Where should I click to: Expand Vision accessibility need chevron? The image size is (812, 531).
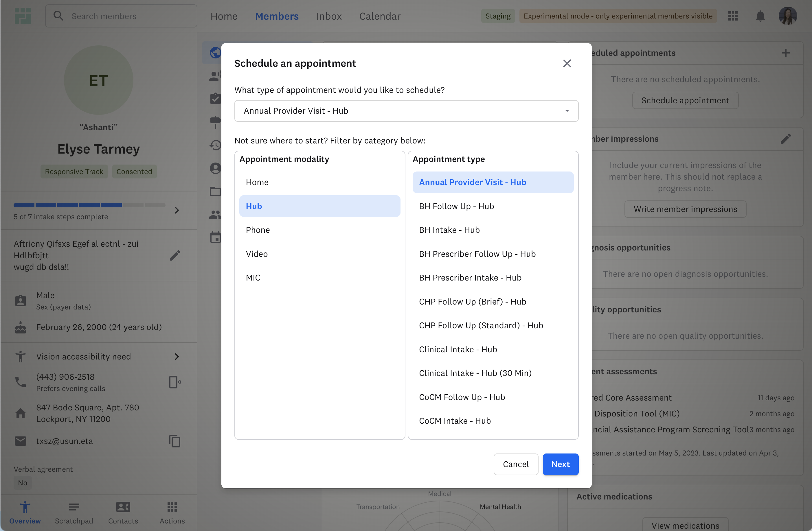pyautogui.click(x=177, y=356)
